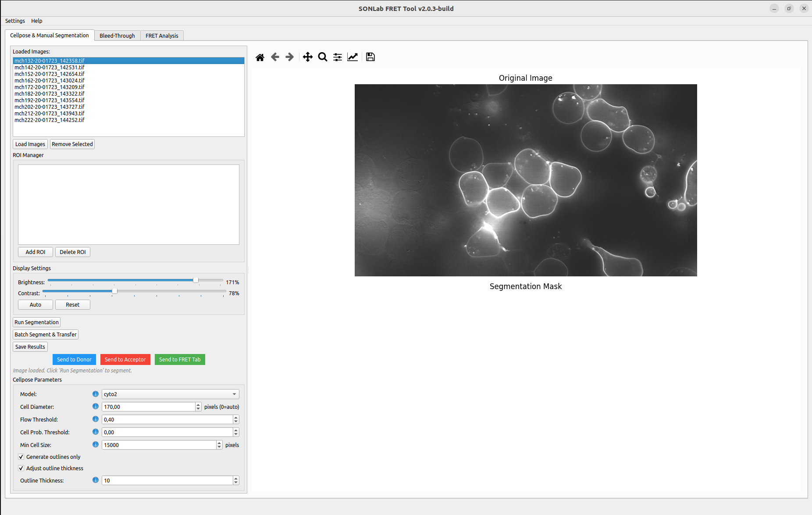Viewport: 812px width, 515px height.
Task: Click the info icon for Cell Prob. Threshold
Action: tap(96, 432)
